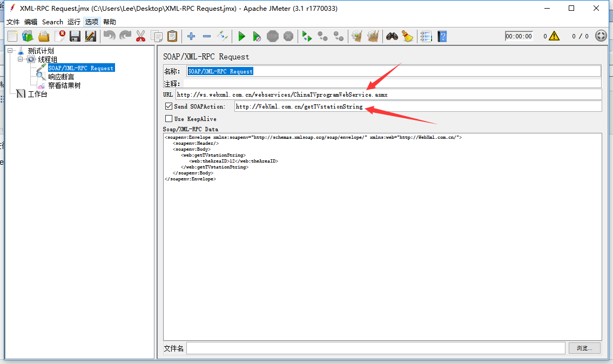
Task: Click the 浏览 button to pick a file
Action: click(584, 348)
